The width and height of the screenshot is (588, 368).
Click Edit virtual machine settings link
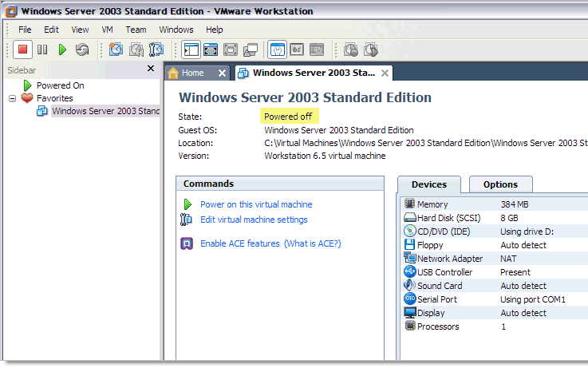tap(254, 220)
